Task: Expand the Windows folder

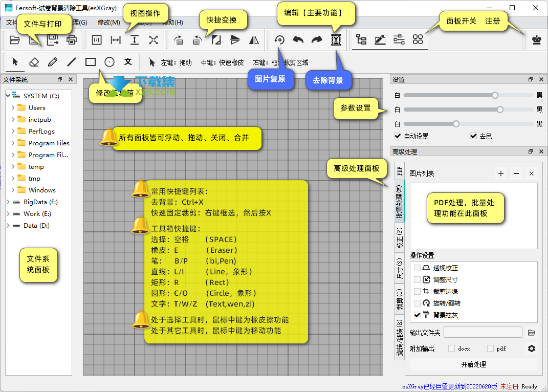Action: (x=13, y=190)
